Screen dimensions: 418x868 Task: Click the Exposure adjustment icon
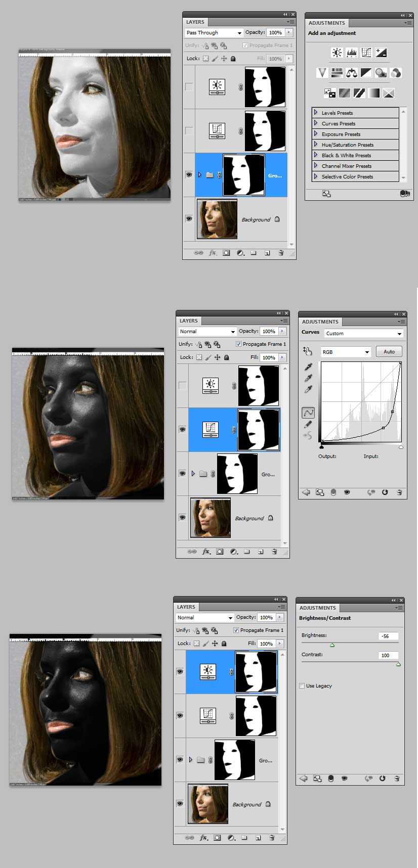(381, 53)
